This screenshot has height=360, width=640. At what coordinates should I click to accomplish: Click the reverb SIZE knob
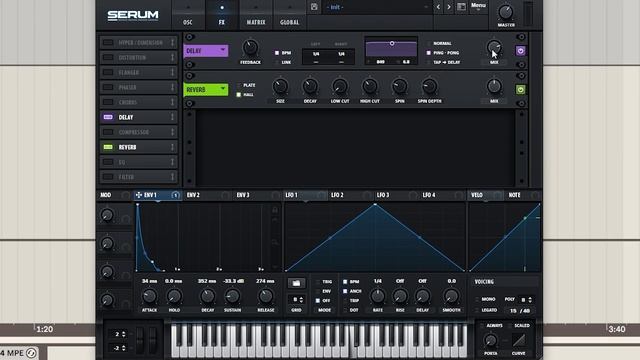click(280, 87)
